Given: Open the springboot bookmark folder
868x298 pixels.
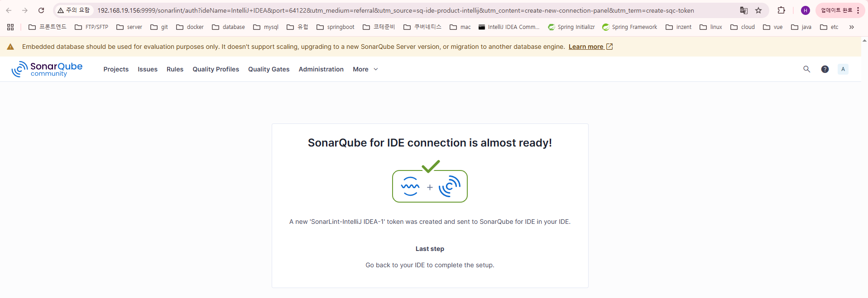Looking at the screenshot, I should click(x=336, y=27).
